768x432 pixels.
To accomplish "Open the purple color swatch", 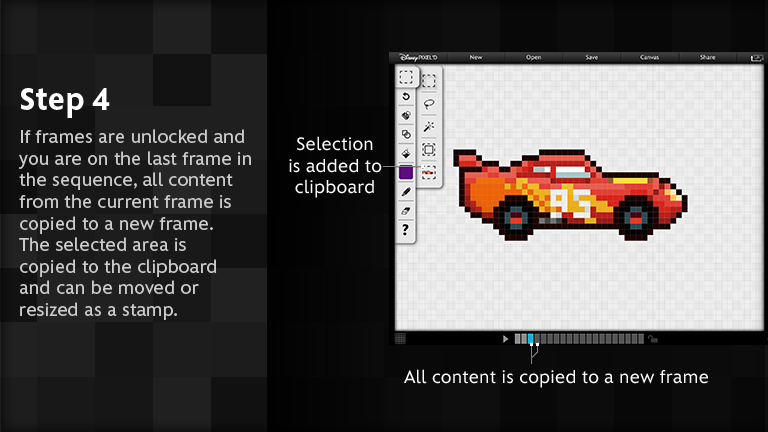I will point(406,172).
